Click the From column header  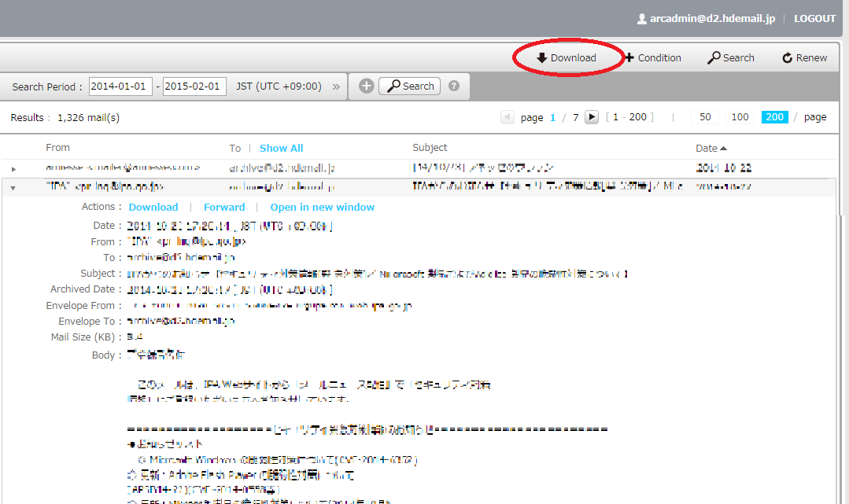coord(57,148)
